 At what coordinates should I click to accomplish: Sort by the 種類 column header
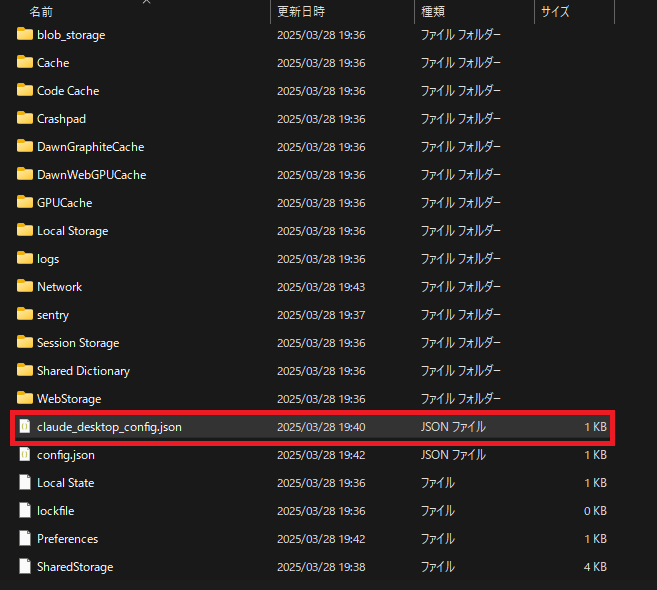point(433,12)
